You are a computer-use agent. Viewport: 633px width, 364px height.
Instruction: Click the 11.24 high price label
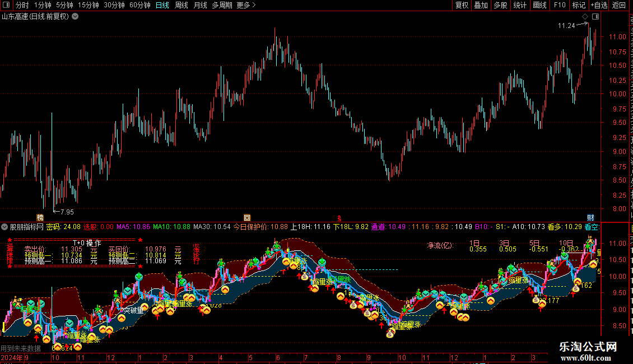pyautogui.click(x=566, y=26)
